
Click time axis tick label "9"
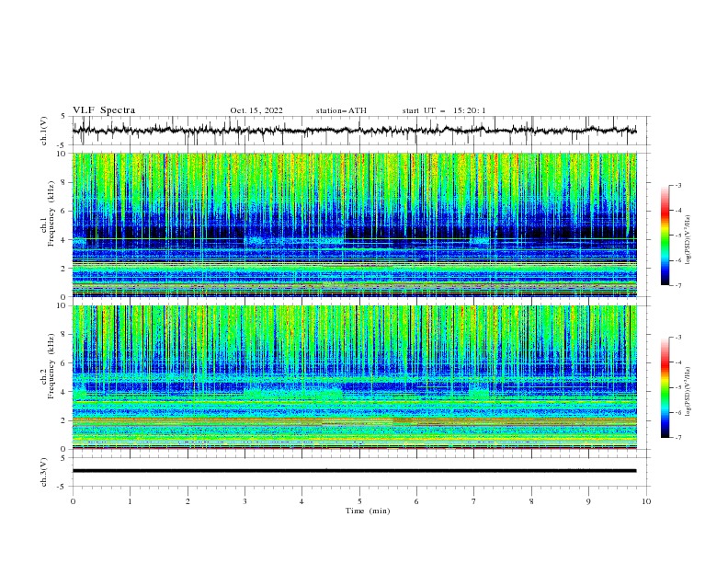click(x=588, y=501)
